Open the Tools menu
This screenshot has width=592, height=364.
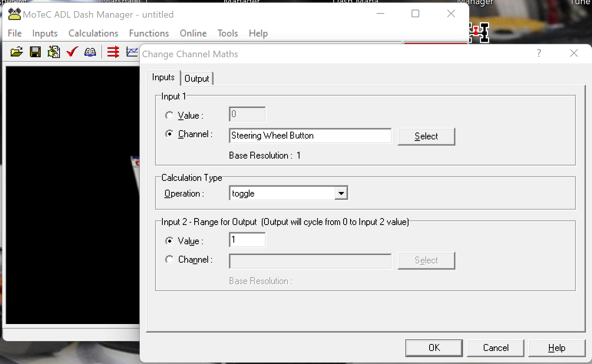(228, 33)
